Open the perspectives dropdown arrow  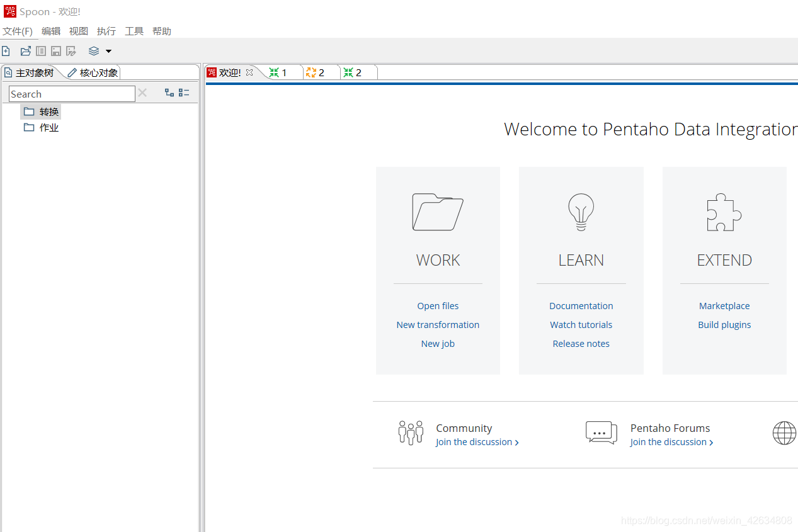pyautogui.click(x=108, y=51)
